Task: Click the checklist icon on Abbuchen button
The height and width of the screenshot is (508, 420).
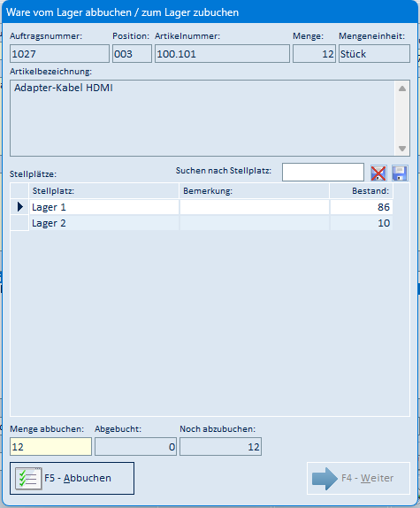Action: click(x=29, y=478)
